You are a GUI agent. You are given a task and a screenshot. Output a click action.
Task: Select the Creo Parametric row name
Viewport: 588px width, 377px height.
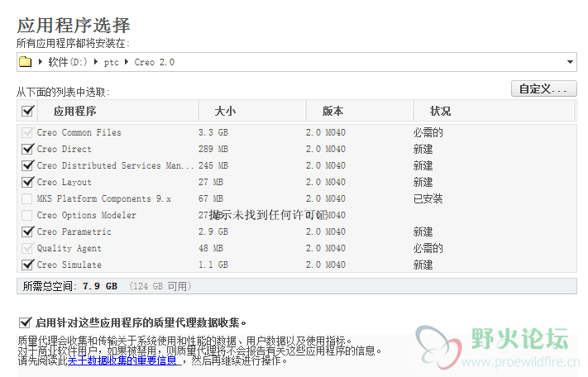coord(74,231)
